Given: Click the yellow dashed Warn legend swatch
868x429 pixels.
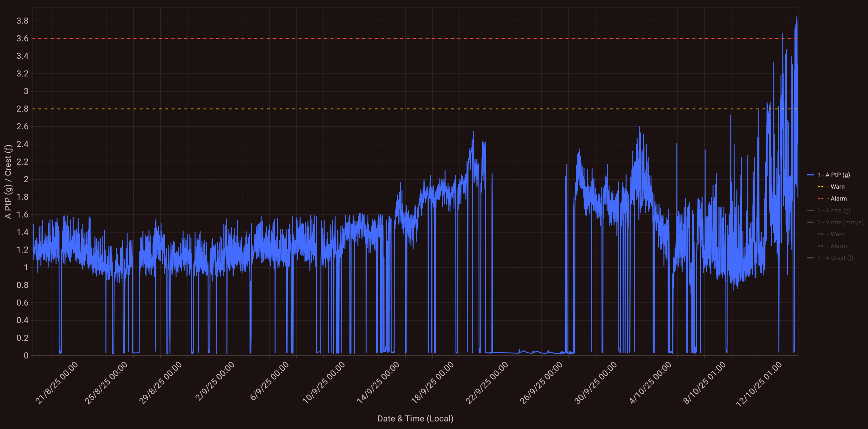Looking at the screenshot, I should [821, 187].
